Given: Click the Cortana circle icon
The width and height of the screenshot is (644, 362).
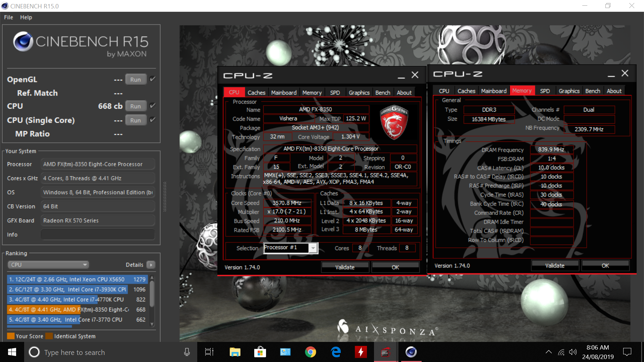Looking at the screenshot, I should pyautogui.click(x=34, y=352).
